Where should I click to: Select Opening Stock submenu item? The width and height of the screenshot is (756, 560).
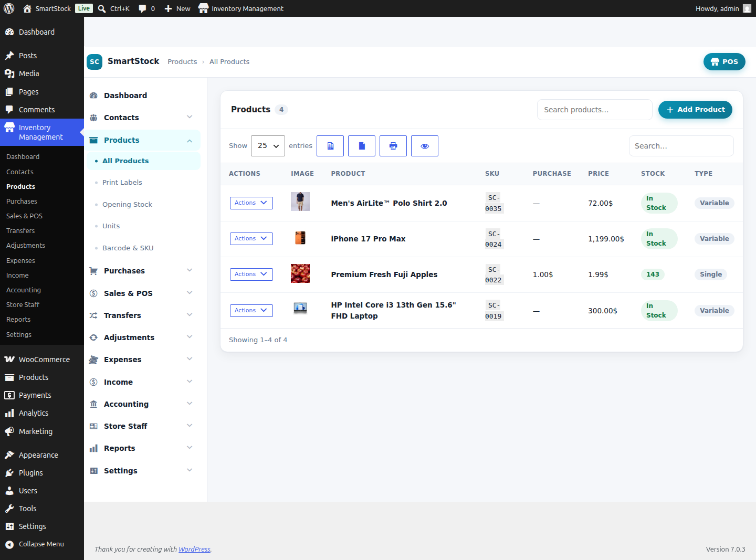127,205
